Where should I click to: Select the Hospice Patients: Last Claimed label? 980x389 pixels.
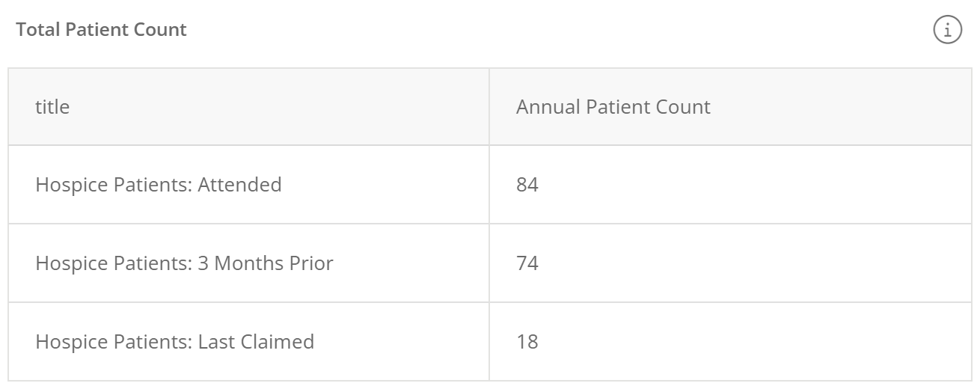click(175, 342)
